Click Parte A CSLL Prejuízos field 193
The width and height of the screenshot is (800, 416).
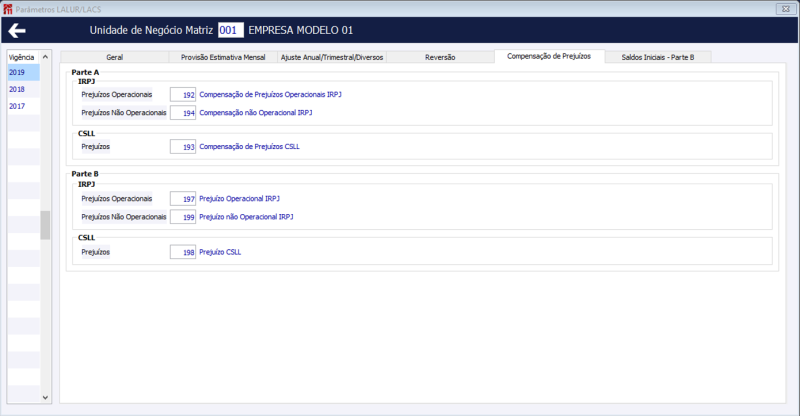(x=183, y=146)
